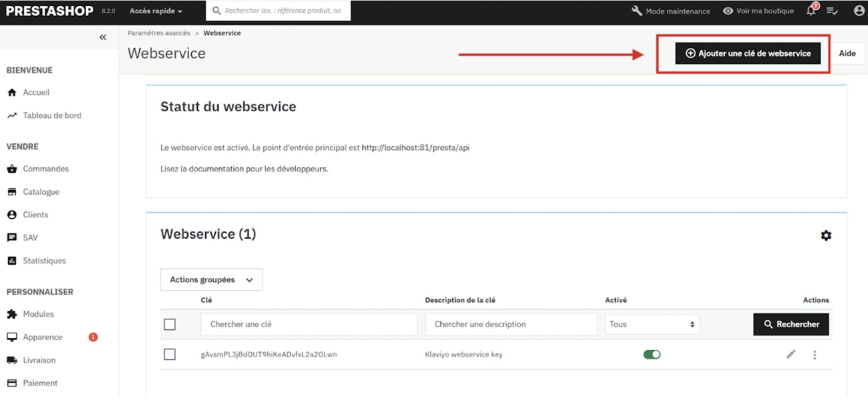
Task: Click Paramètres avancés breadcrumb link
Action: click(x=159, y=33)
